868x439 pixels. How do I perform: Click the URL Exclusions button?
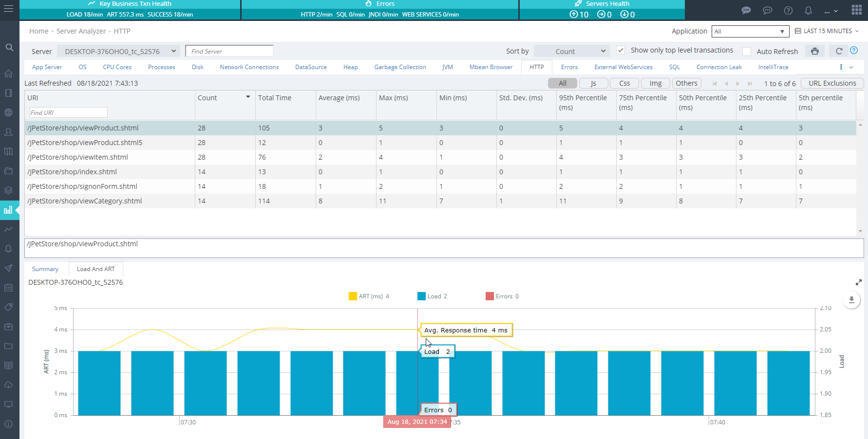pos(832,83)
